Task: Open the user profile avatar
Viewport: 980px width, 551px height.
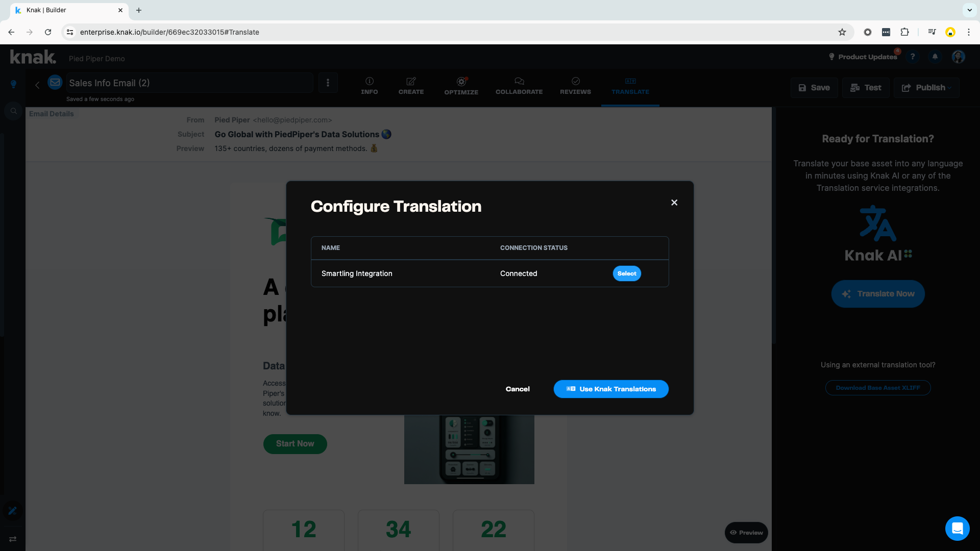Action: click(x=958, y=57)
